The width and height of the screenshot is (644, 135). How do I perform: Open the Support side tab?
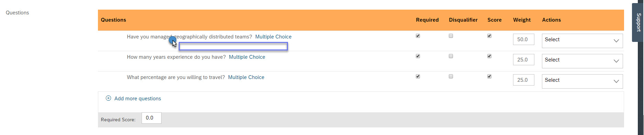638,22
